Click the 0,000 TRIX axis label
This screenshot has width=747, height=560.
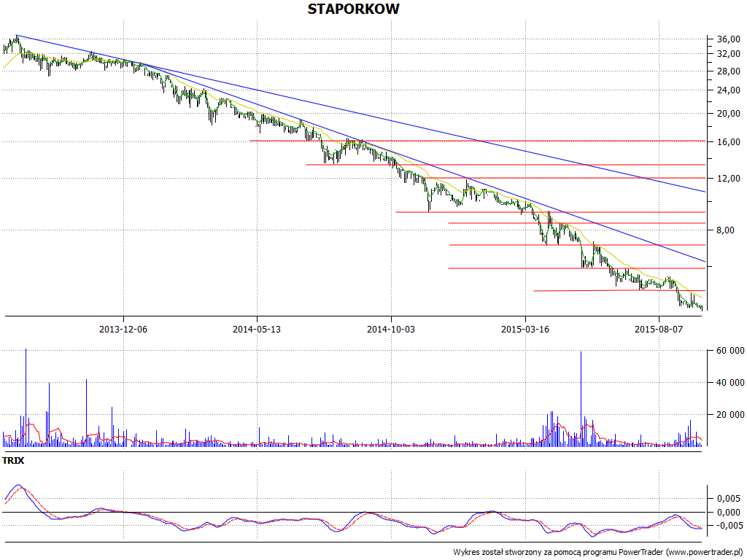point(729,513)
